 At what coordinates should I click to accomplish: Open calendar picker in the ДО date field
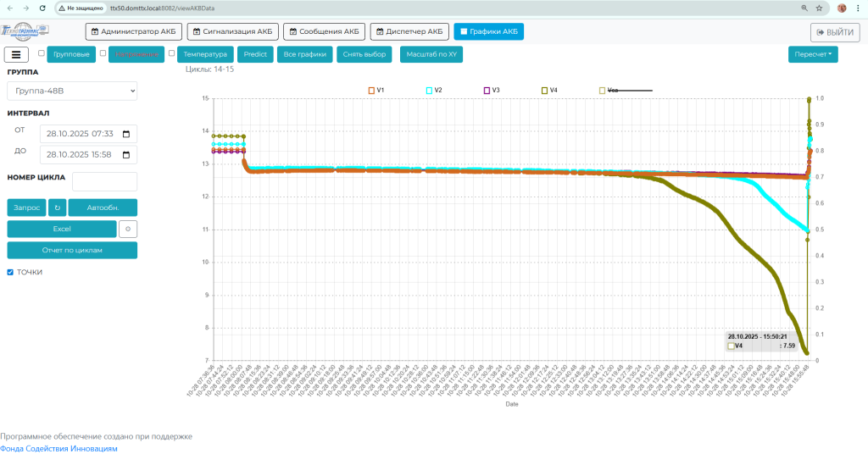pyautogui.click(x=126, y=155)
